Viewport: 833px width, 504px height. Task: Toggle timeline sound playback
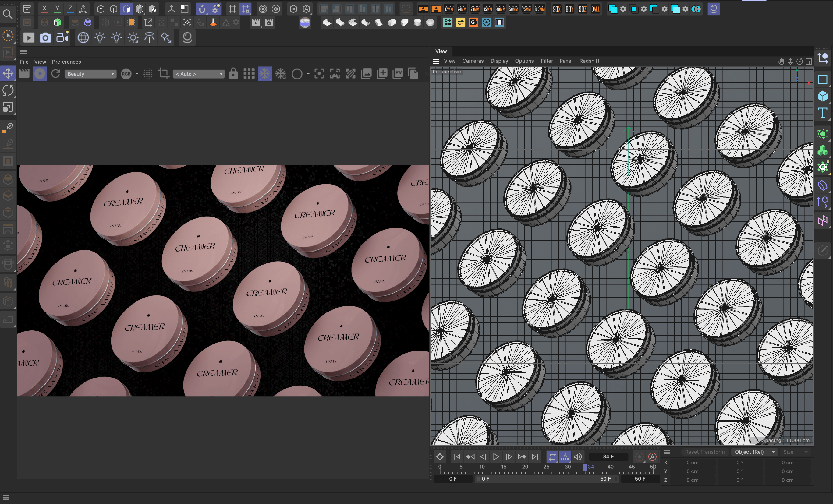click(578, 457)
